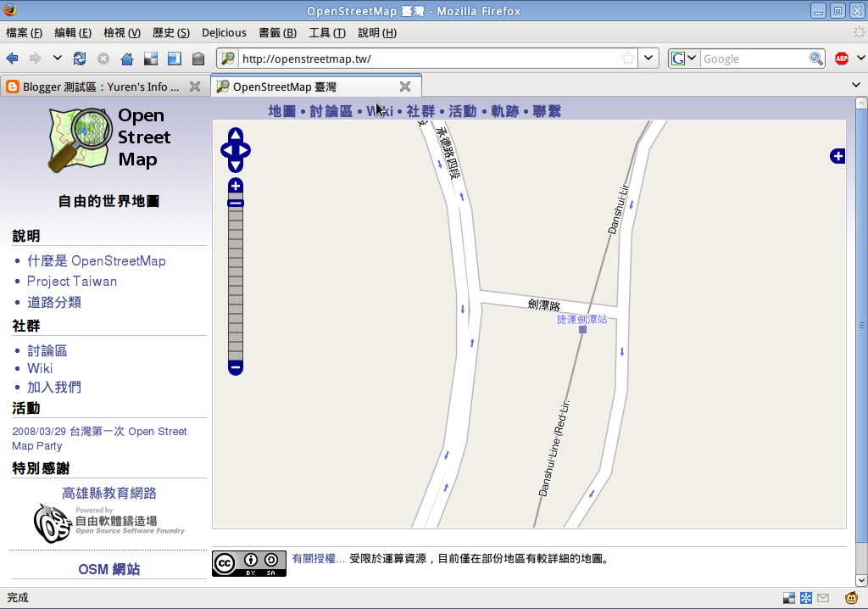
Task: Click the Google search field
Action: point(755,59)
